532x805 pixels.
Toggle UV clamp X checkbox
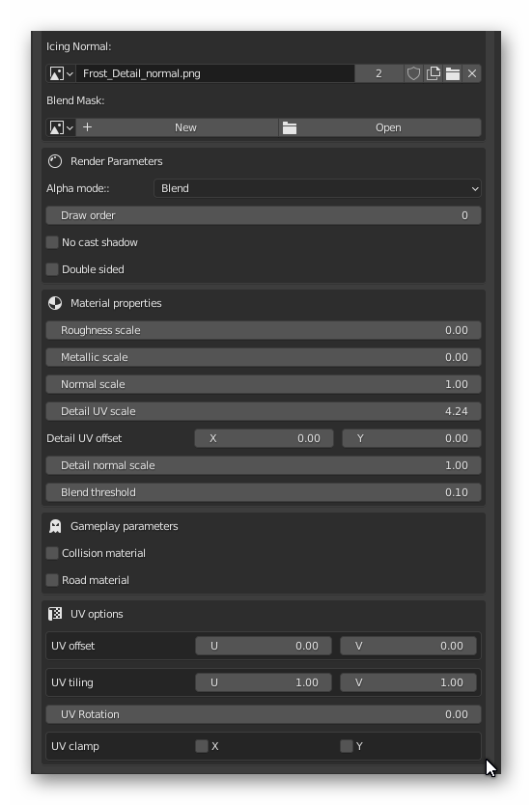point(202,746)
